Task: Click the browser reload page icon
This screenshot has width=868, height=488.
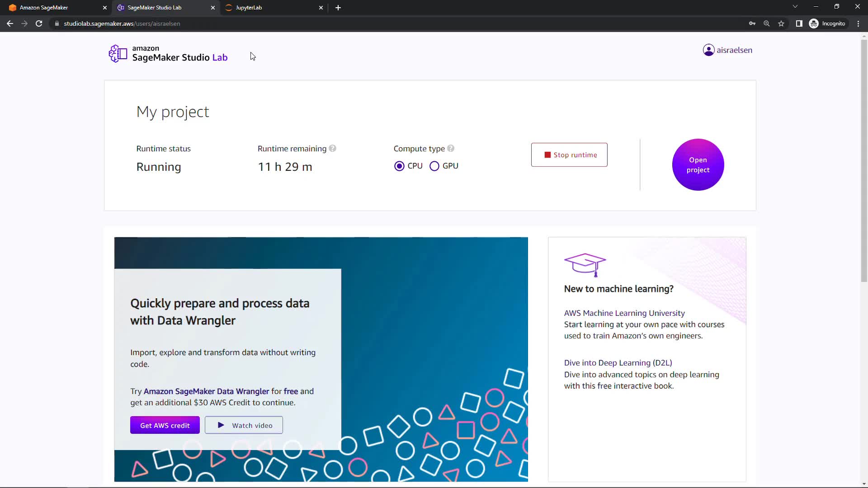Action: pos(39,23)
